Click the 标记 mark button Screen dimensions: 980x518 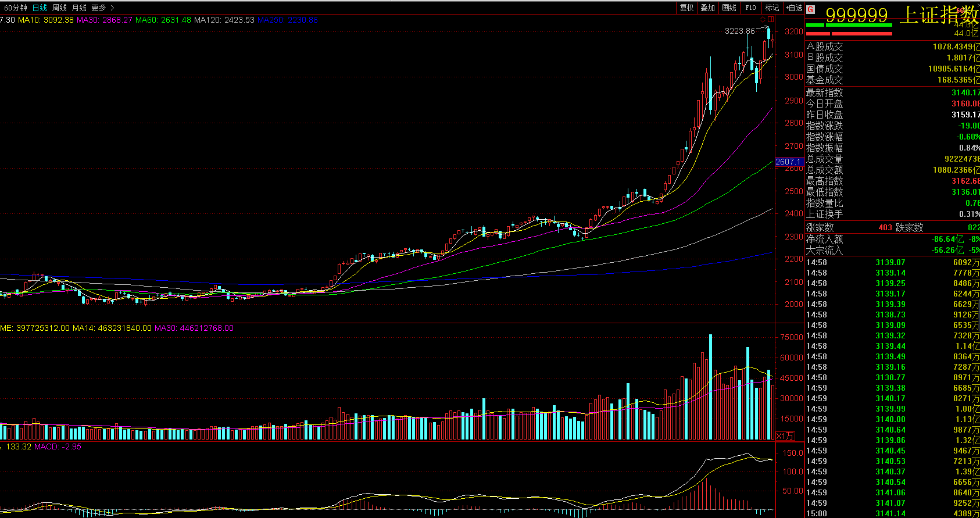point(772,8)
